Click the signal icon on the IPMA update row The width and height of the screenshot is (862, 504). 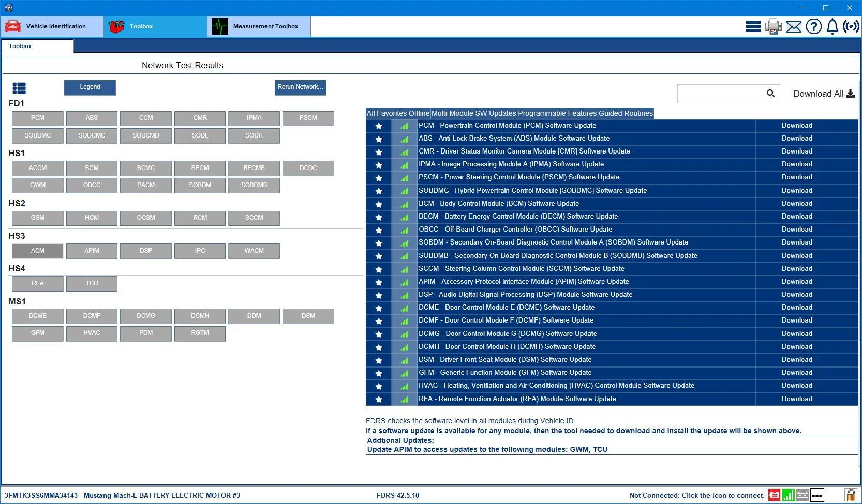click(405, 165)
